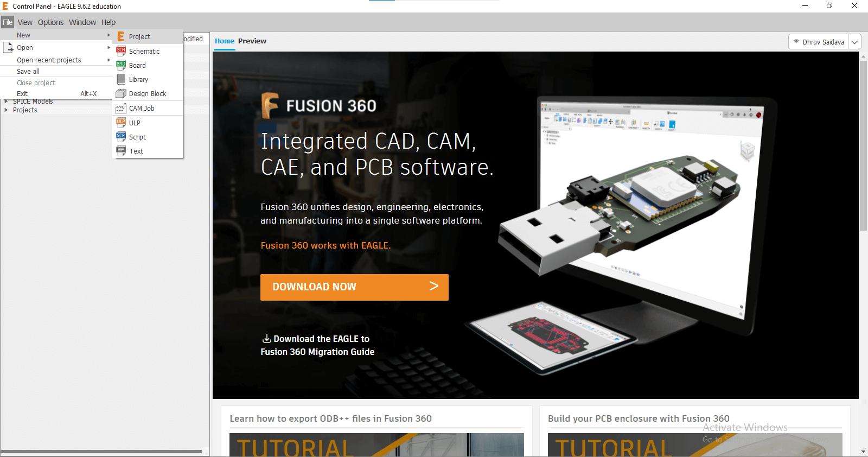
Task: Click the Project icon in New submenu
Action: [x=121, y=36]
